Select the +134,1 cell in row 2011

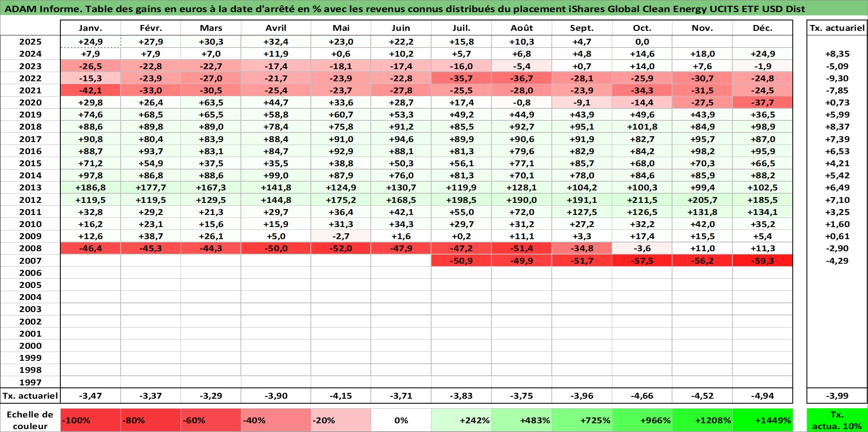(x=762, y=212)
